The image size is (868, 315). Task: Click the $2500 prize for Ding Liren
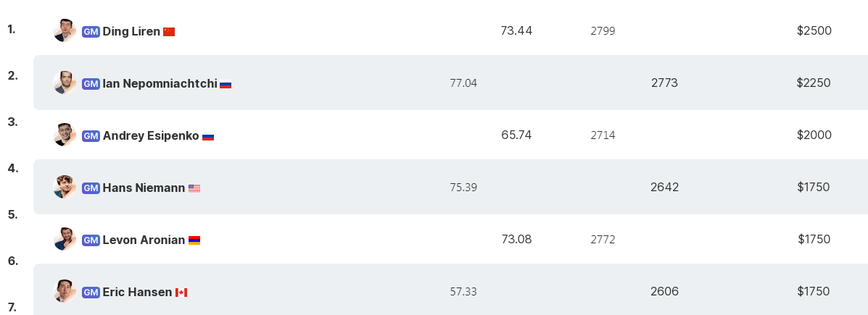[x=814, y=30]
